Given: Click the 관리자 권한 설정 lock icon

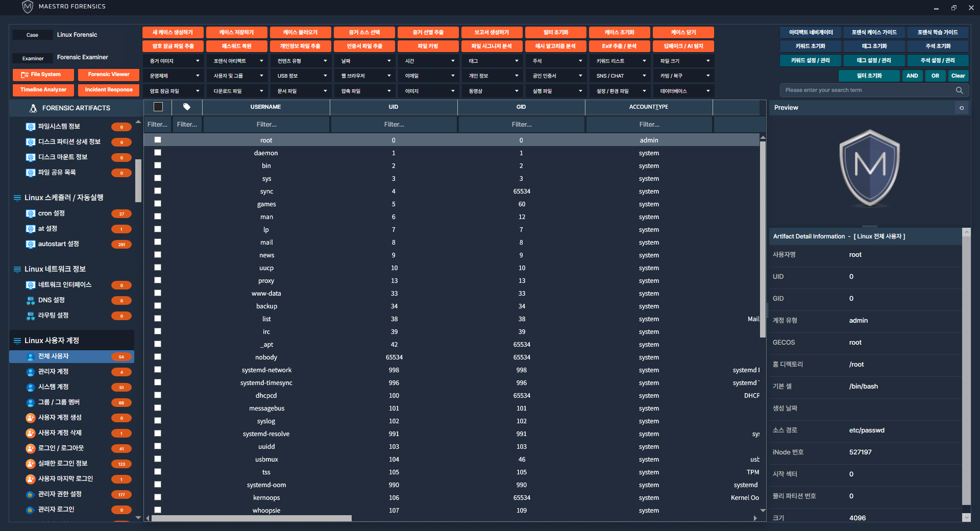Looking at the screenshot, I should pyautogui.click(x=31, y=494).
